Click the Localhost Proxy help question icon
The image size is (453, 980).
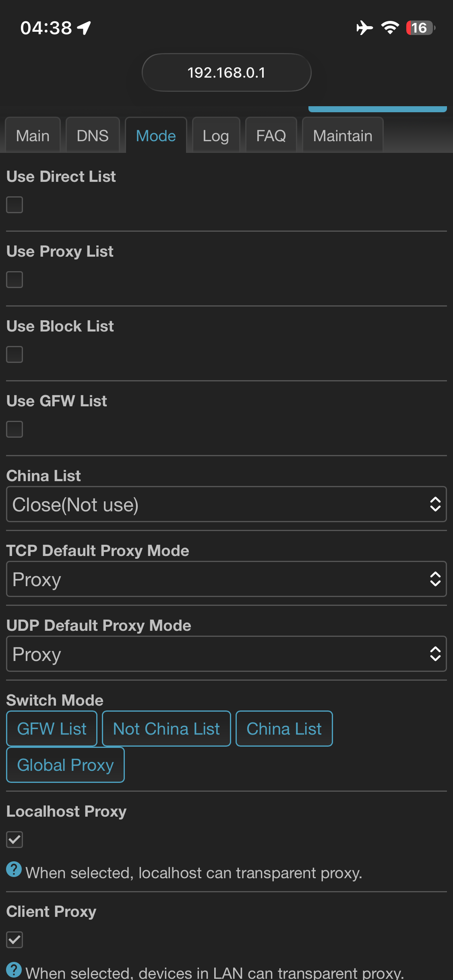click(14, 869)
